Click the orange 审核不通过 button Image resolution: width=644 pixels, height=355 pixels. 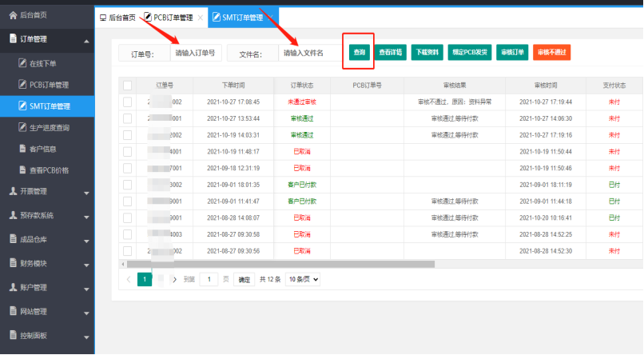tap(551, 53)
